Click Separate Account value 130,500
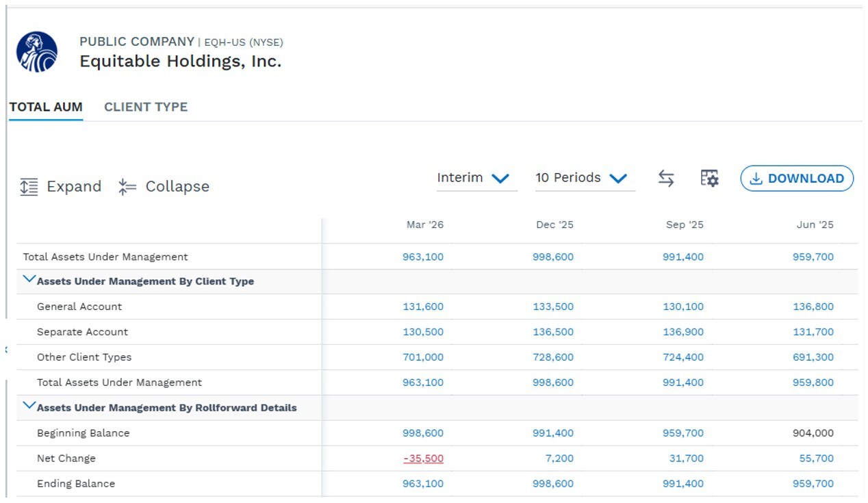Image resolution: width=868 pixels, height=503 pixels. click(423, 332)
